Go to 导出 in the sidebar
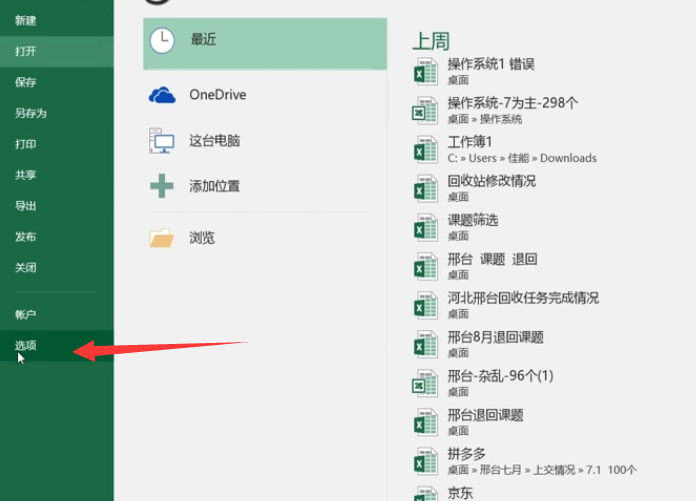The image size is (696, 501). click(57, 206)
